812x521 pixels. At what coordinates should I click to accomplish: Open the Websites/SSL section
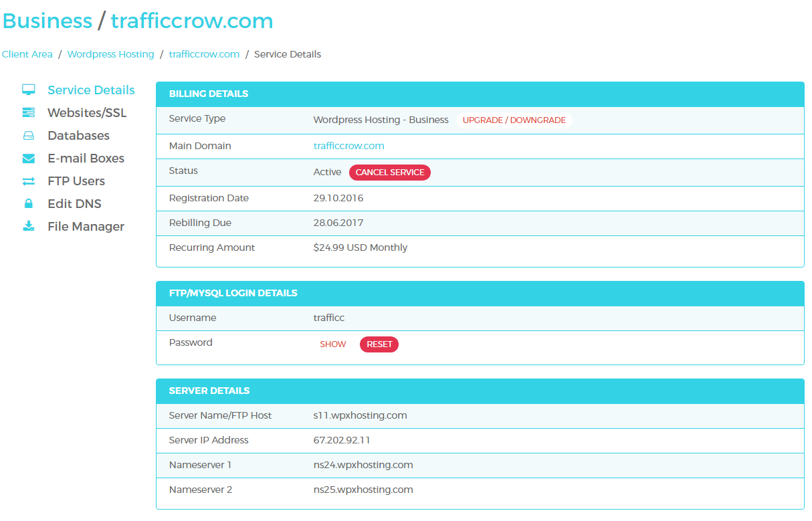[87, 113]
